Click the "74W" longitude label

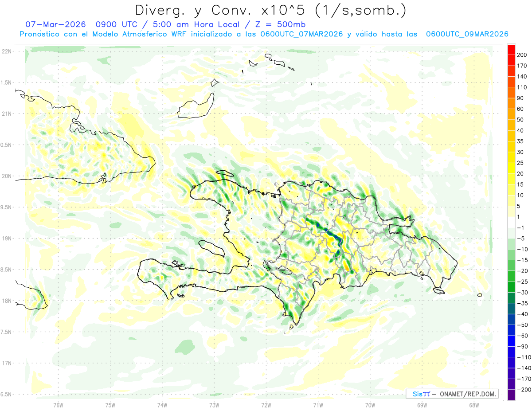point(162,405)
